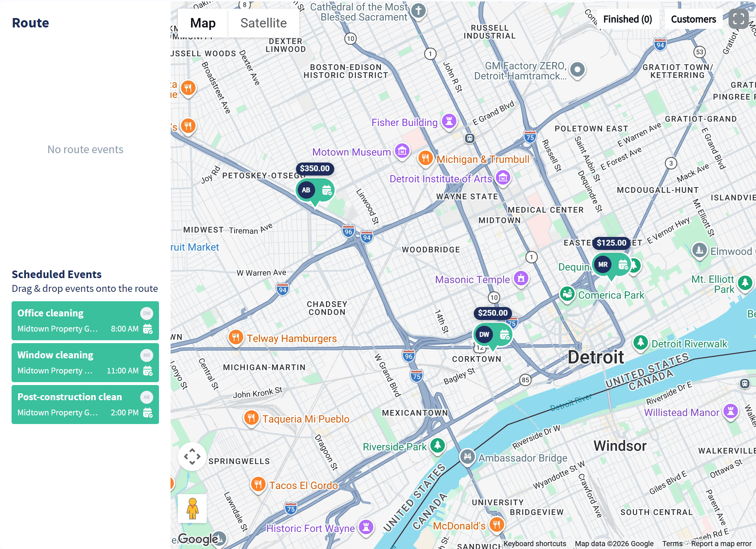Click the Mexicantown neighborhood label

[415, 413]
